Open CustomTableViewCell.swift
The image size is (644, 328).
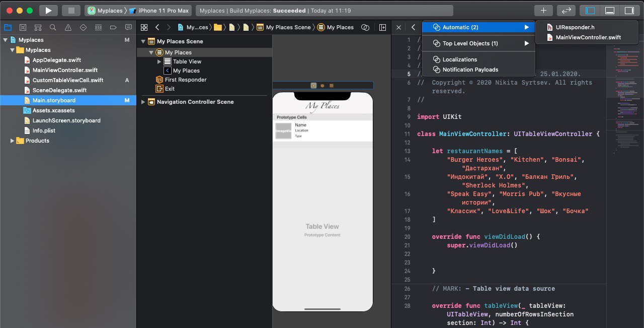[x=67, y=80]
